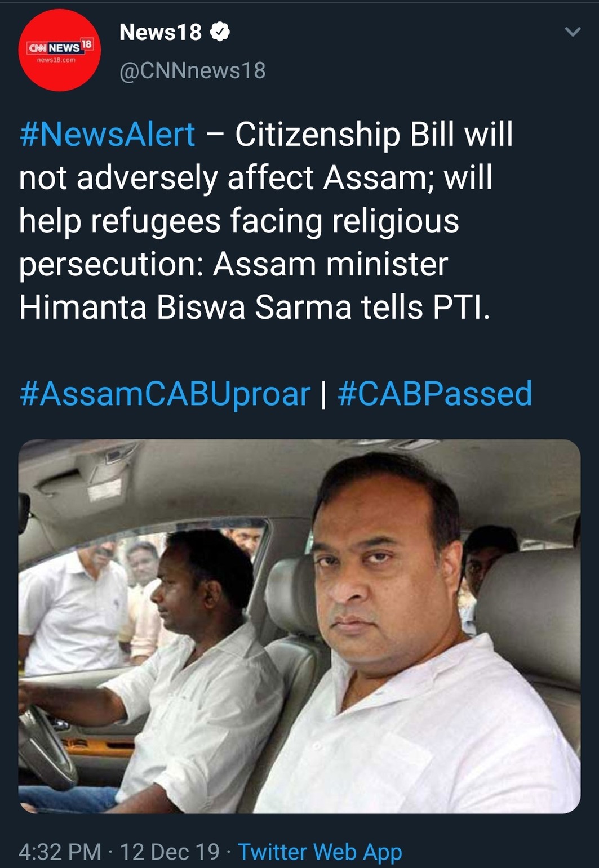Visit the @CNNnews18 handle

[192, 70]
